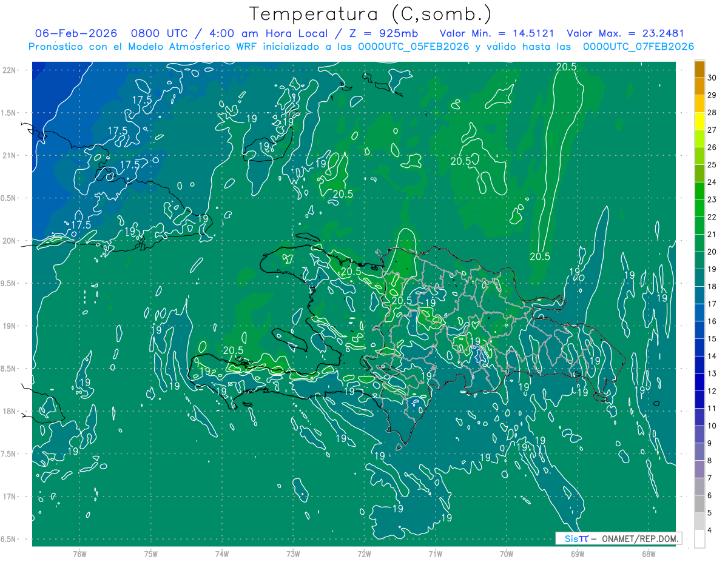Click the white legend band below 4
728x562 pixels.
click(x=699, y=538)
